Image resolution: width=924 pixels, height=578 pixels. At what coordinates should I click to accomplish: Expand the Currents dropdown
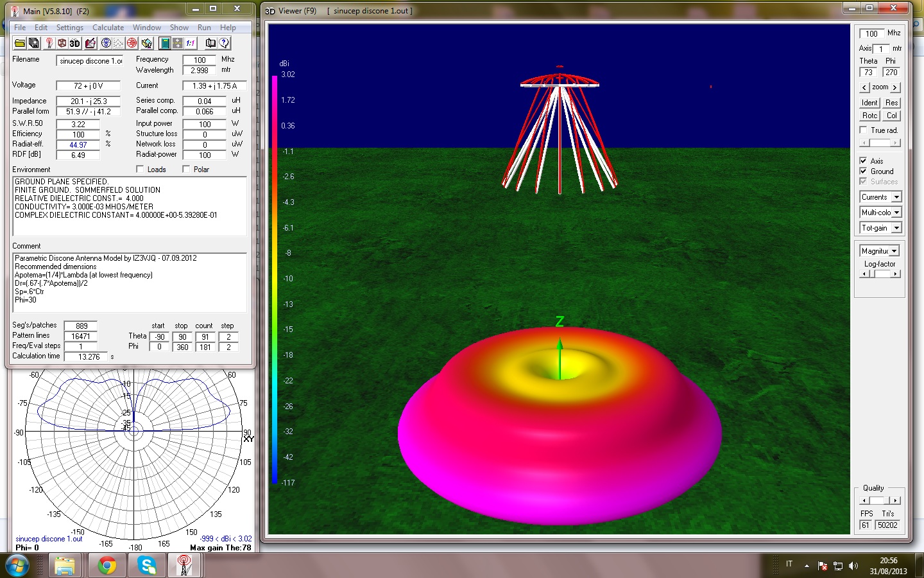pyautogui.click(x=896, y=197)
